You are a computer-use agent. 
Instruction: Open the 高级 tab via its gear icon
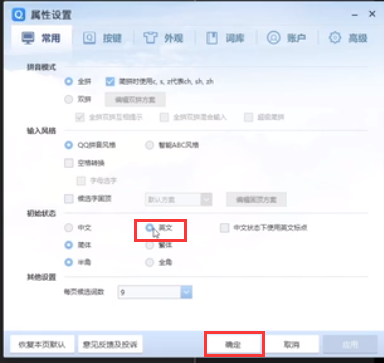coord(335,38)
